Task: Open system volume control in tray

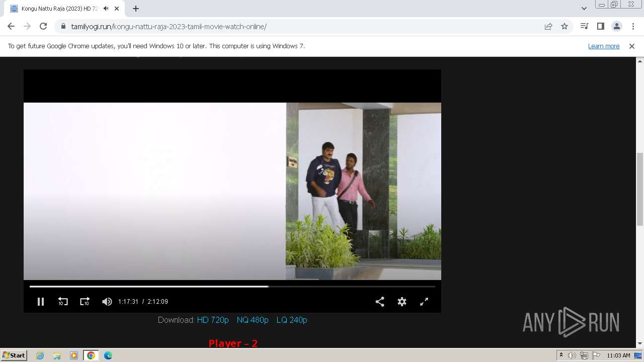Action: (x=572, y=355)
